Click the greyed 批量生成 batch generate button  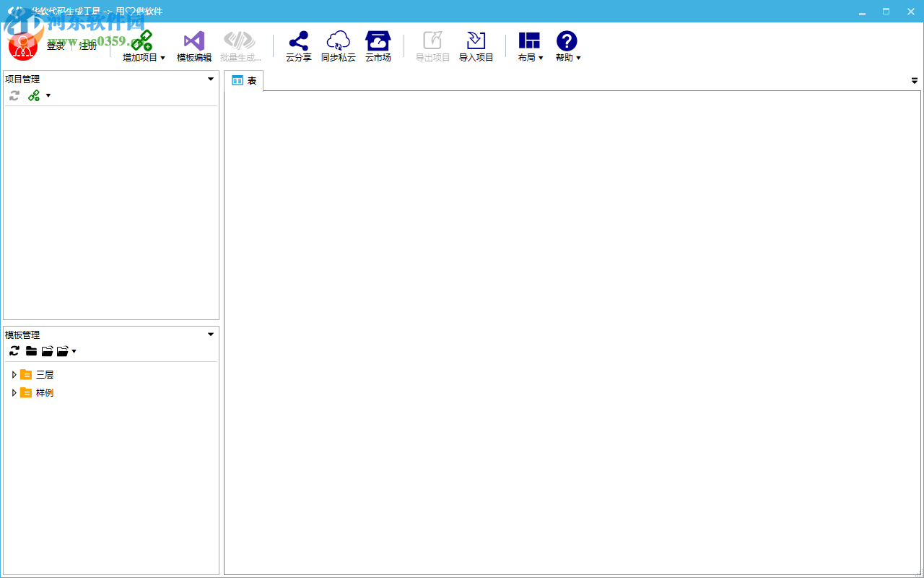[x=240, y=46]
